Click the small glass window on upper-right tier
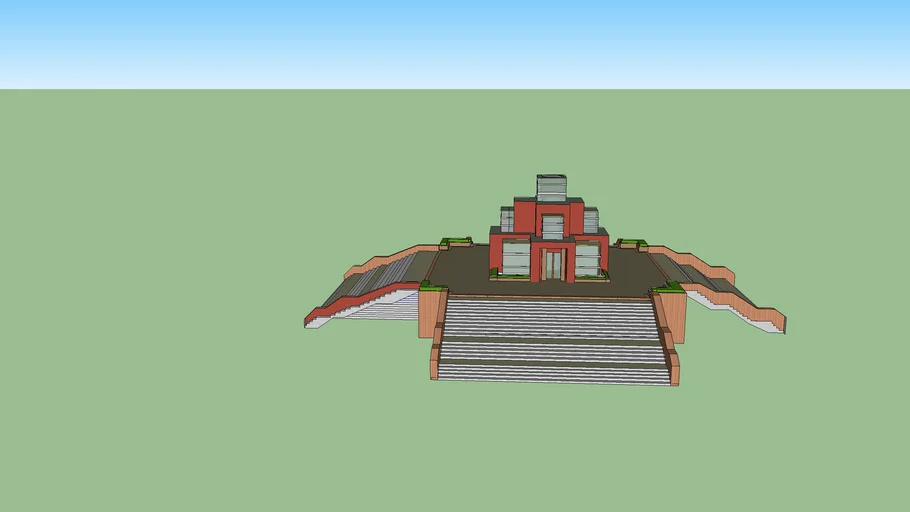Screen dimensions: 910x512 [590, 220]
